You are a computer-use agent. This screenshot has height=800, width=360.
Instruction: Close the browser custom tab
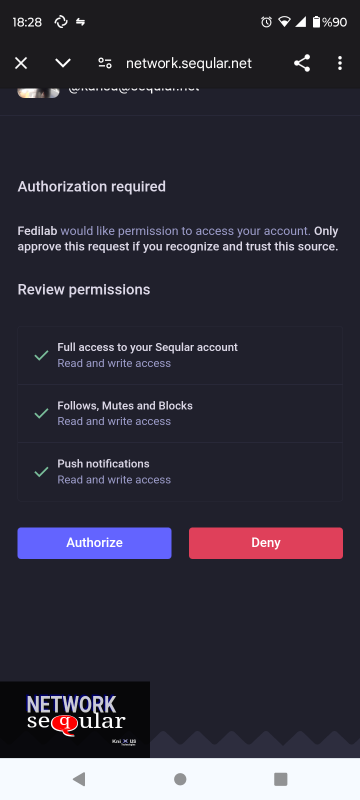tap(21, 63)
